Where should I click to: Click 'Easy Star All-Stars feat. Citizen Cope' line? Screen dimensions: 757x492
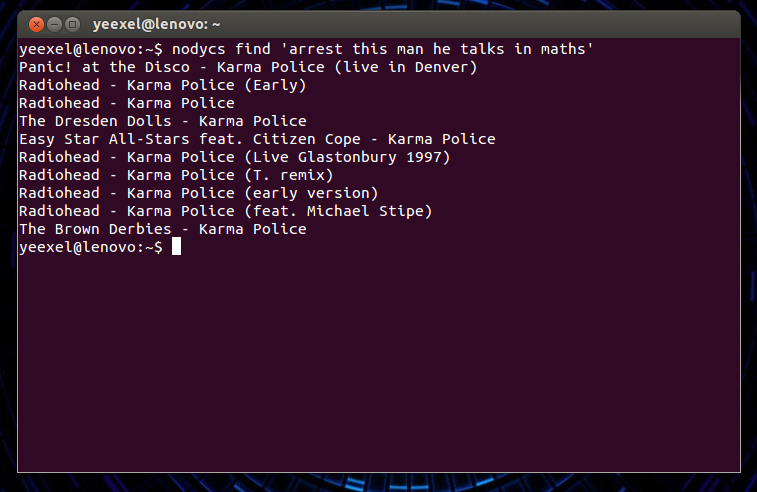click(257, 139)
